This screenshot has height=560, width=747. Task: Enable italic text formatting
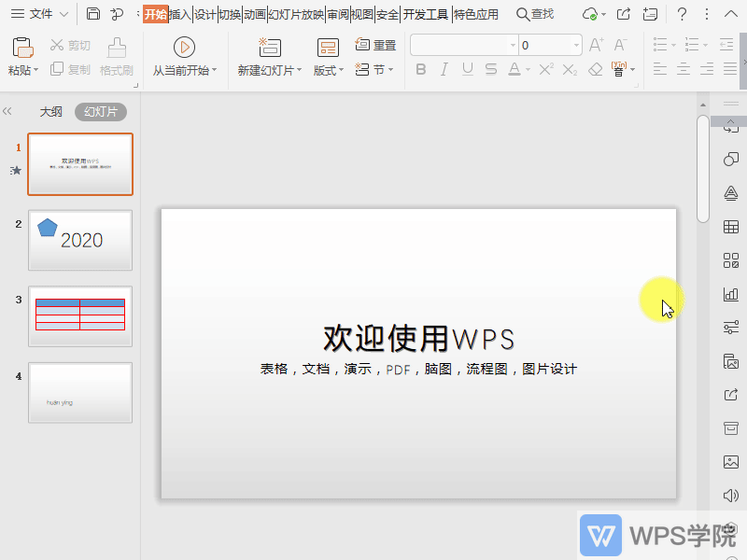click(x=444, y=70)
